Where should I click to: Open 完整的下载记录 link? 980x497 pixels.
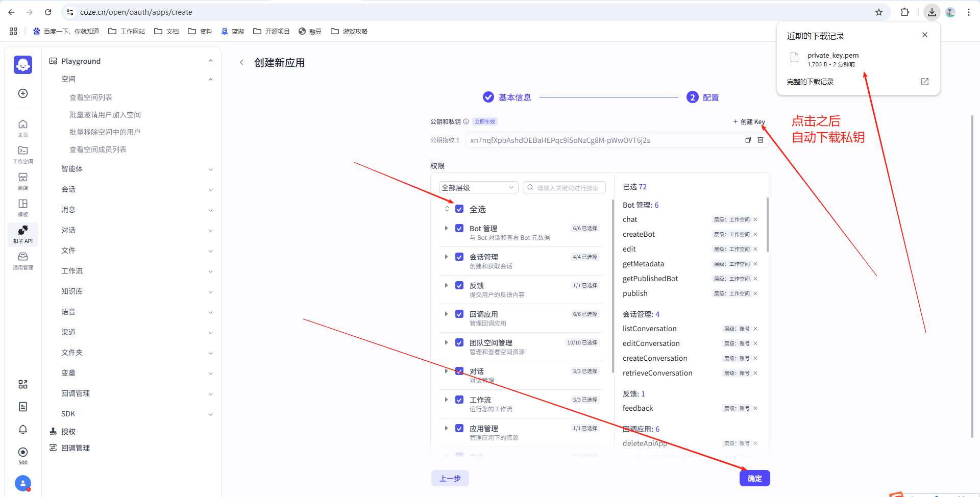click(x=810, y=82)
